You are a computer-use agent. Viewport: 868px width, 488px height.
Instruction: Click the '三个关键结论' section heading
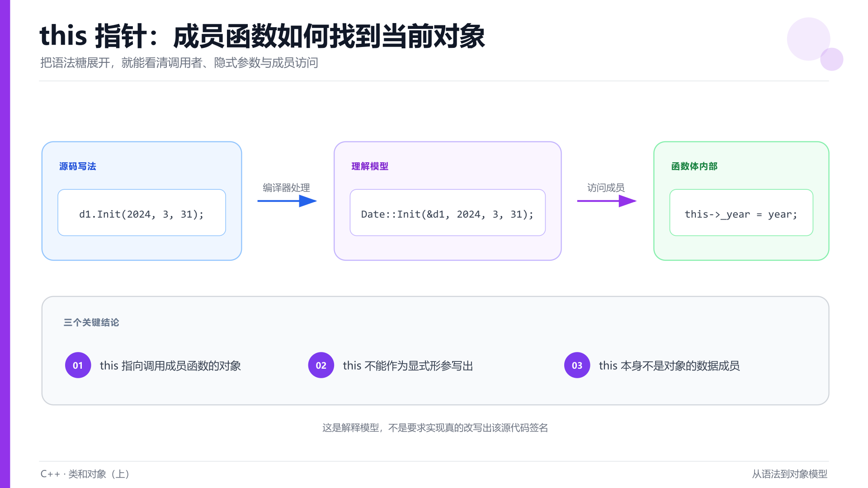(x=91, y=322)
